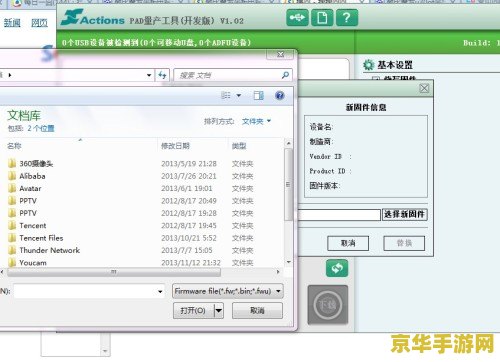The width and height of the screenshot is (500, 362).
Task: Click the file dialog help icon
Action: point(280,96)
